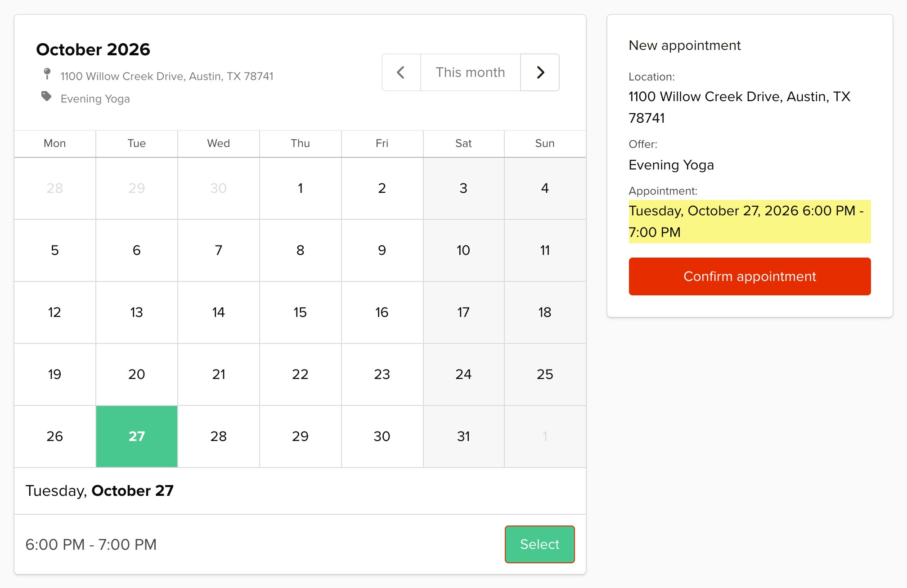Screen dimensions: 907x588
Task: Go to the previous month with left chevron
Action: click(x=401, y=72)
